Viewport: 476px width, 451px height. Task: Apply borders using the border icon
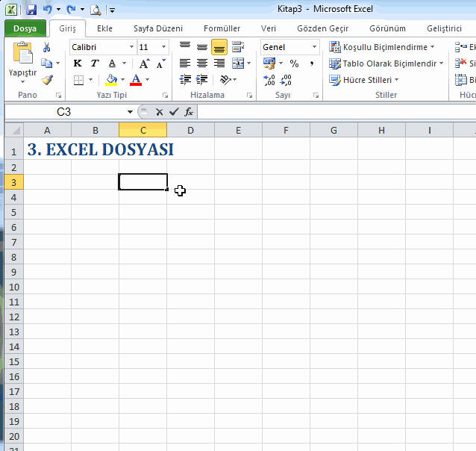coord(78,80)
